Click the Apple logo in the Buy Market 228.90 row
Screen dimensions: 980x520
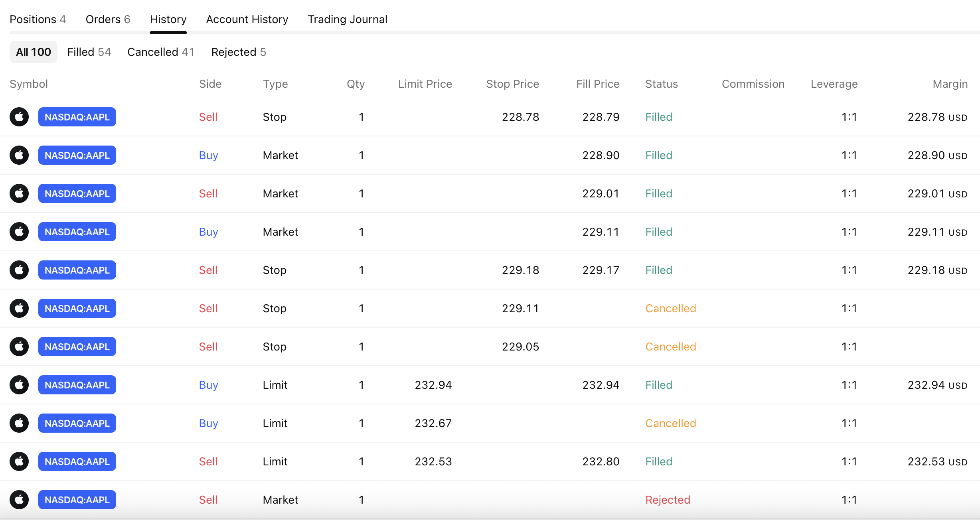click(19, 155)
